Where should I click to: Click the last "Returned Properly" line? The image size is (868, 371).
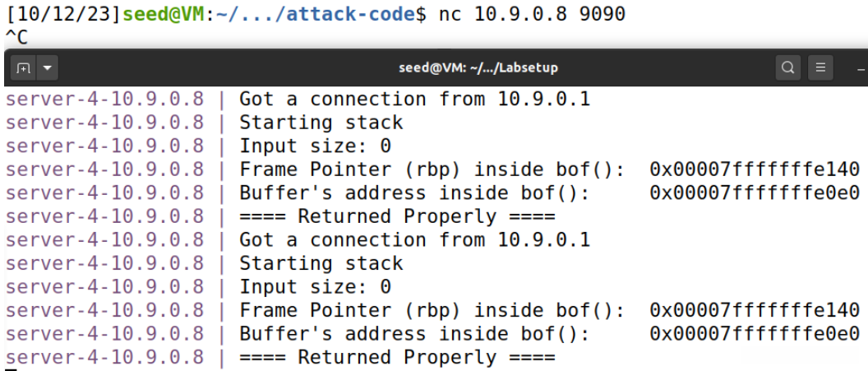point(397,358)
